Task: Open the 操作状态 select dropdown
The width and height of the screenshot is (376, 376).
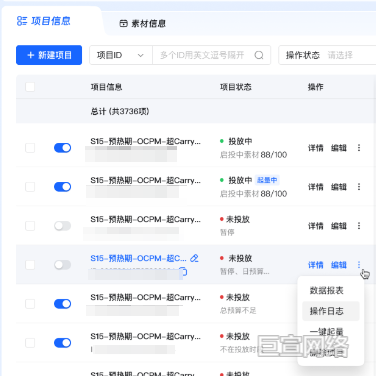Action: click(328, 55)
